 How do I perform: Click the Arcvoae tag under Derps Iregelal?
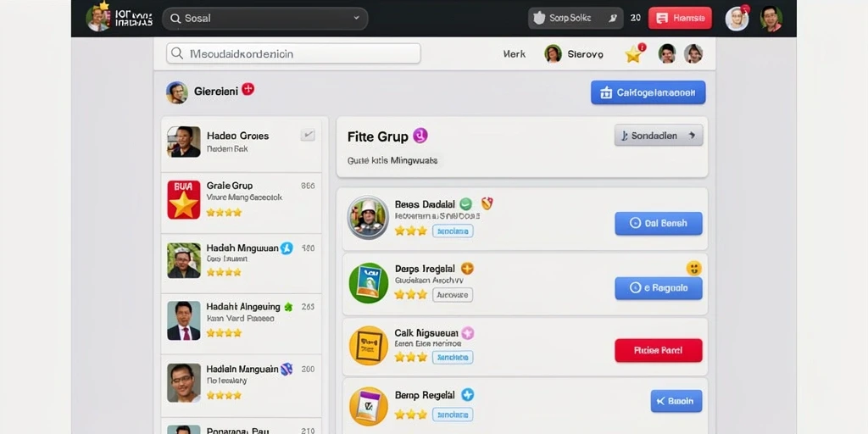[453, 295]
